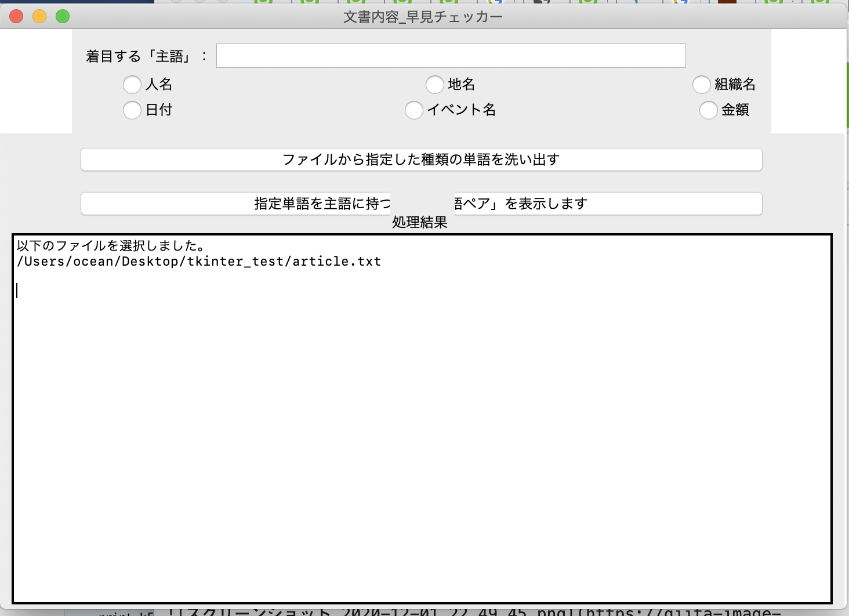The width and height of the screenshot is (849, 616).
Task: Select the 金額 radio button
Action: point(708,110)
